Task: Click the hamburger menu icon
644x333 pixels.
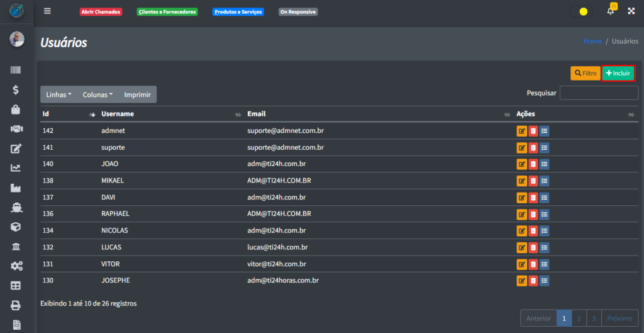Action: tap(47, 11)
